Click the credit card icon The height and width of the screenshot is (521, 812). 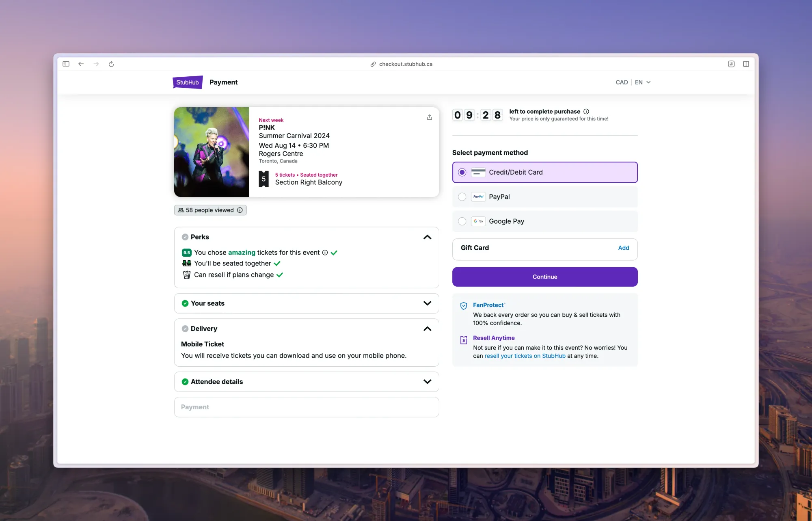tap(478, 172)
